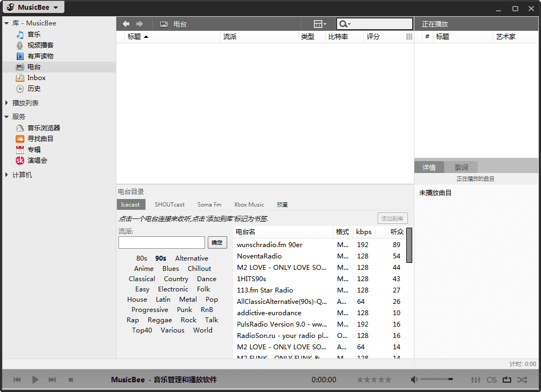Open the 视频播客 podcasts node
541x392 pixels.
(41, 45)
